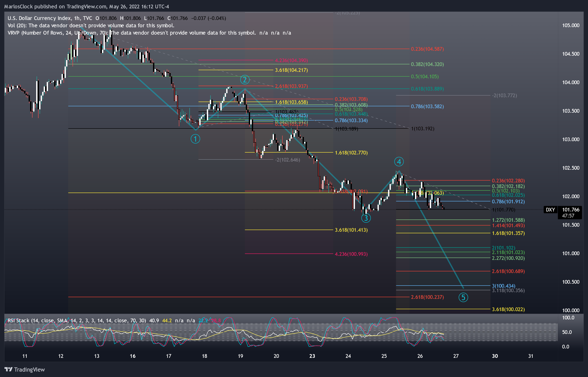Click the 100.500 price axis label
Image resolution: width=588 pixels, height=377 pixels.
pos(571,282)
